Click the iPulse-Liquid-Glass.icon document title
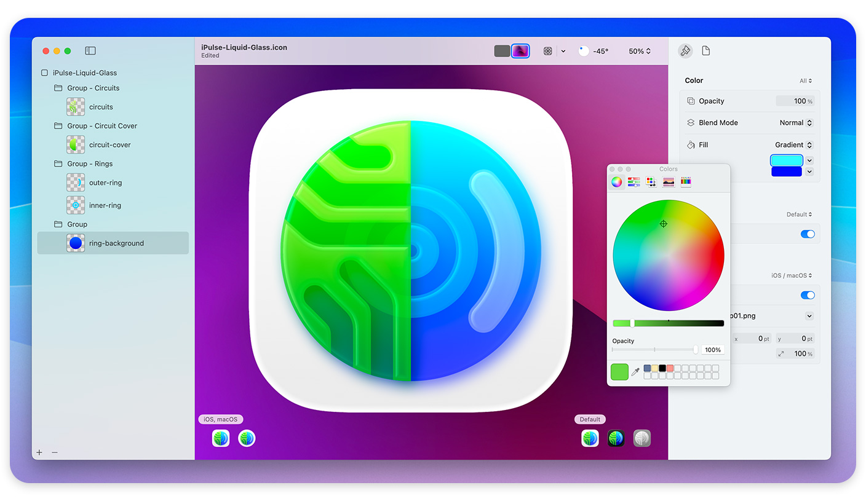This screenshot has width=866, height=504. tap(244, 47)
